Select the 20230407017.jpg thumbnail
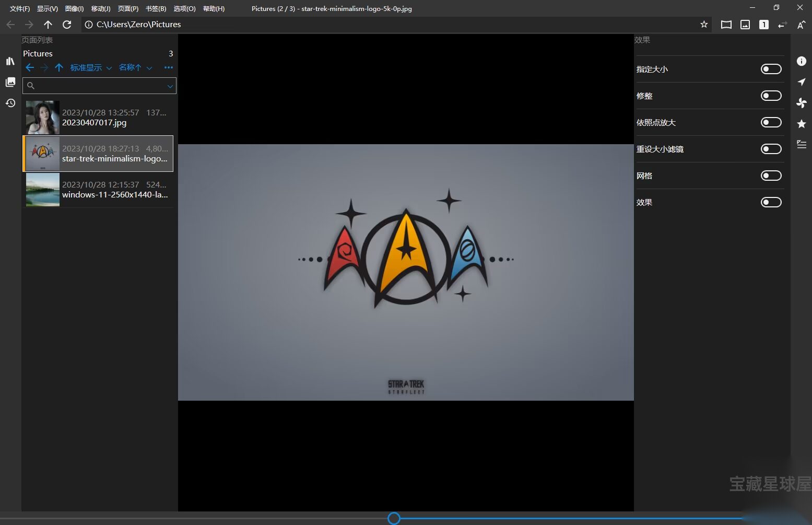812x525 pixels. coord(43,118)
